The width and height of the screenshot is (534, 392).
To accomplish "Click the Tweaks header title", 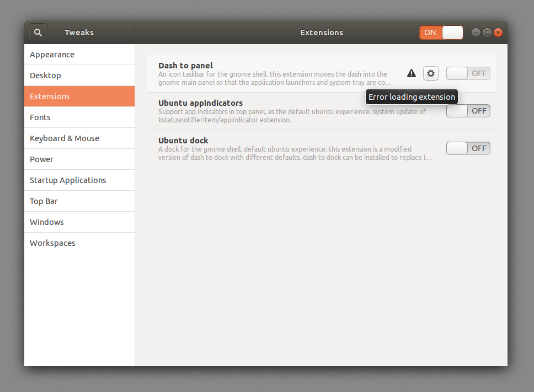I will coord(79,33).
